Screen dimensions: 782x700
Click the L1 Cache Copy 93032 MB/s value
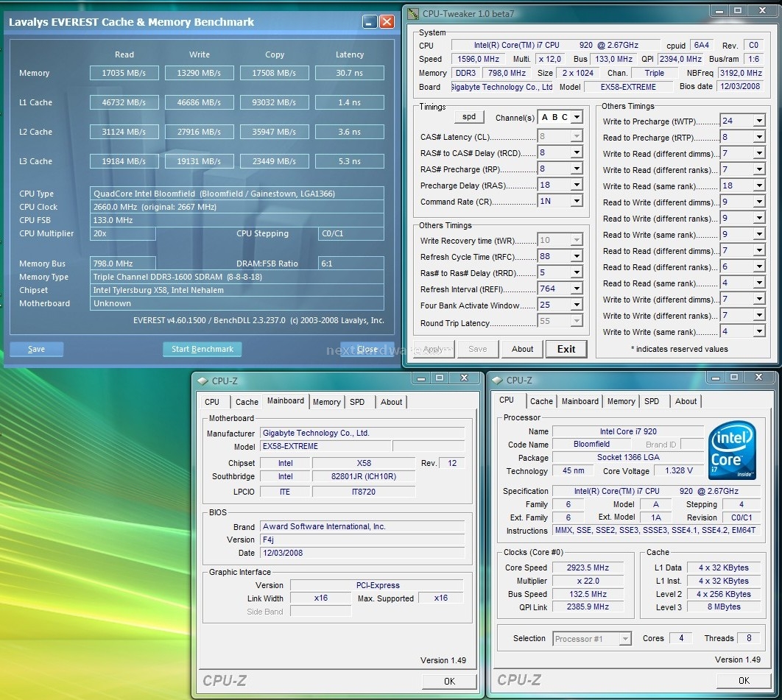pos(275,102)
